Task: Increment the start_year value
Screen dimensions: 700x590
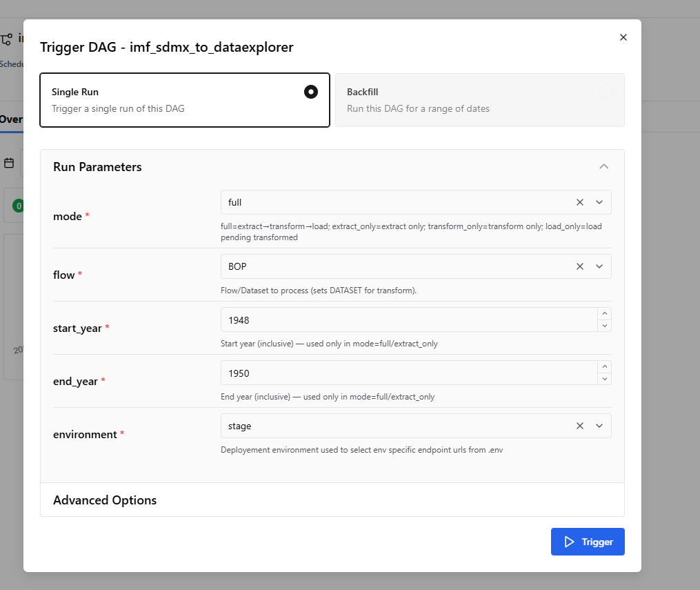Action: 605,313
